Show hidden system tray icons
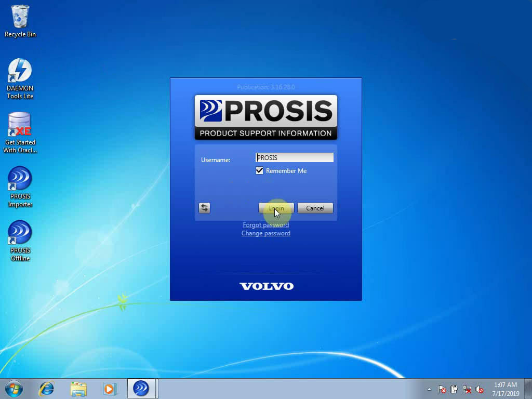This screenshot has height=399, width=532. [429, 389]
